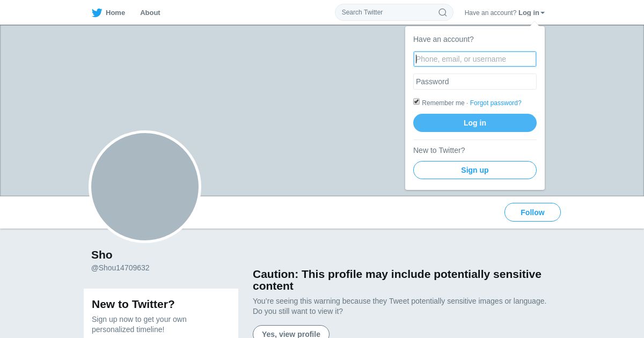Image resolution: width=644 pixels, height=338 pixels.
Task: Click the sensitive content caution heading
Action: (x=397, y=280)
